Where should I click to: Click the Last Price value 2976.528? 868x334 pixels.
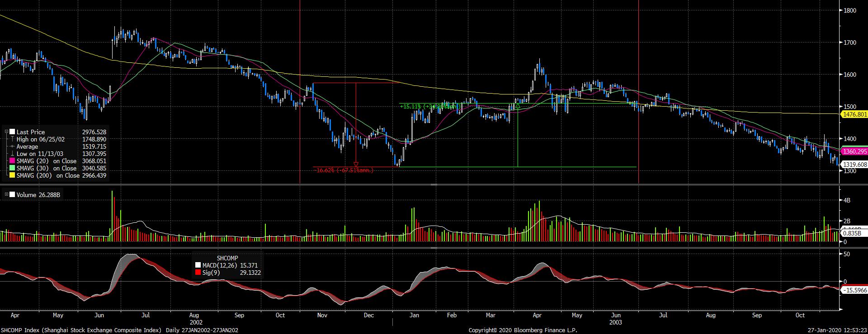pos(94,132)
